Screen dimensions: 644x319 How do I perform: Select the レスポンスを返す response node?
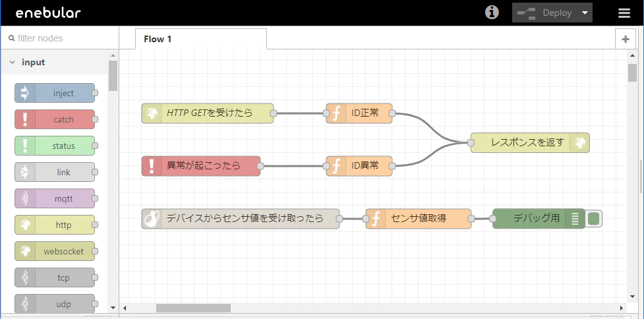point(530,142)
